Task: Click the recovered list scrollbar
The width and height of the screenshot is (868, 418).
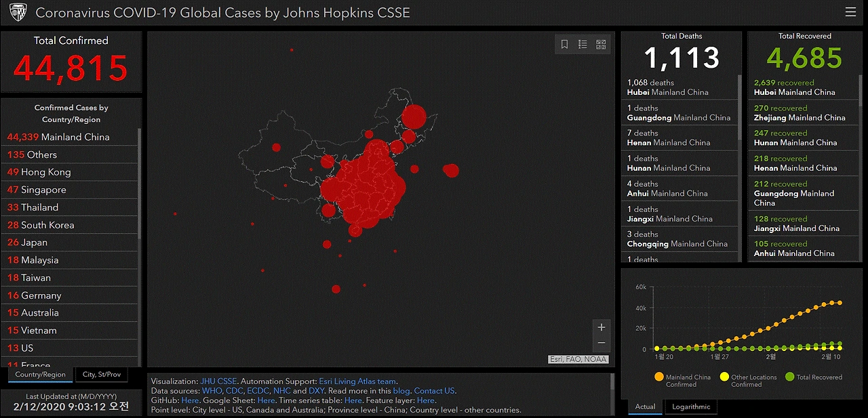Action: pos(861,90)
